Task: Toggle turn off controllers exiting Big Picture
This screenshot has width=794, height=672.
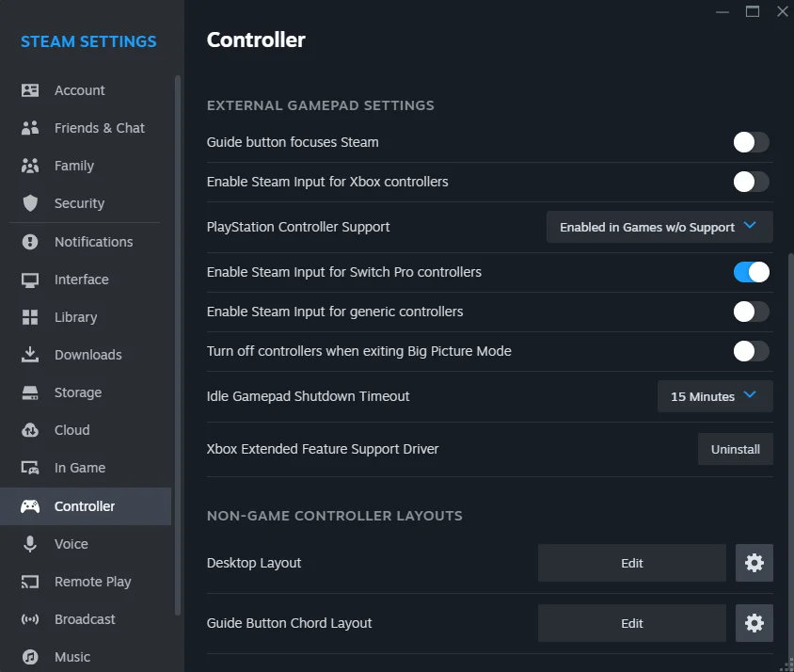Action: click(751, 351)
